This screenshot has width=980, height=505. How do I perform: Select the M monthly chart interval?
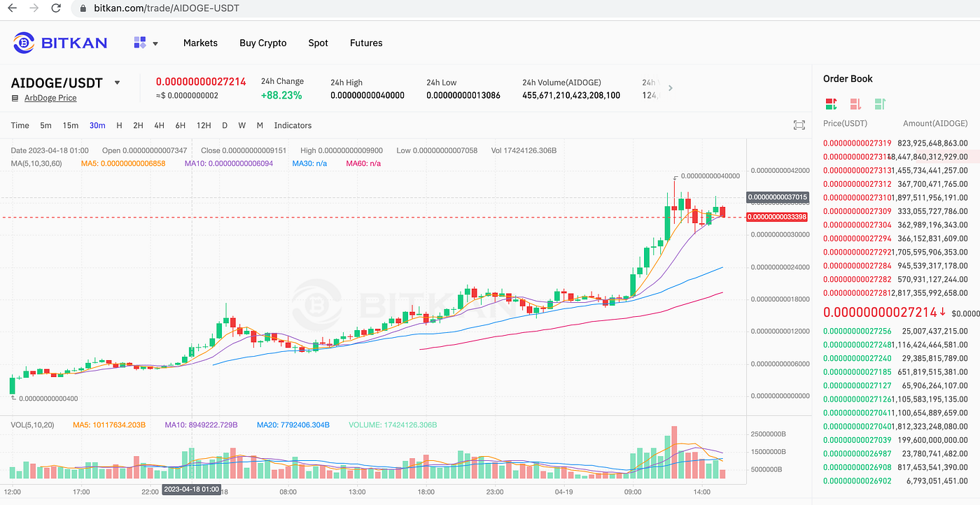coord(260,125)
